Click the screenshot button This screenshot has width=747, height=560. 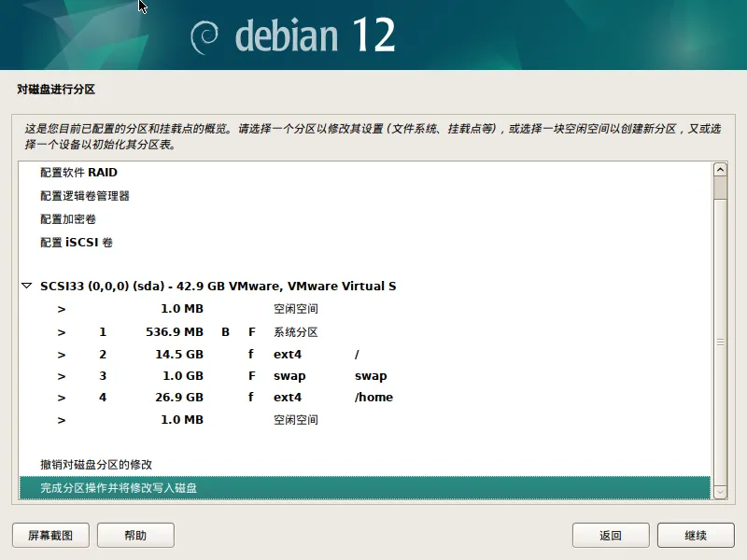point(50,535)
